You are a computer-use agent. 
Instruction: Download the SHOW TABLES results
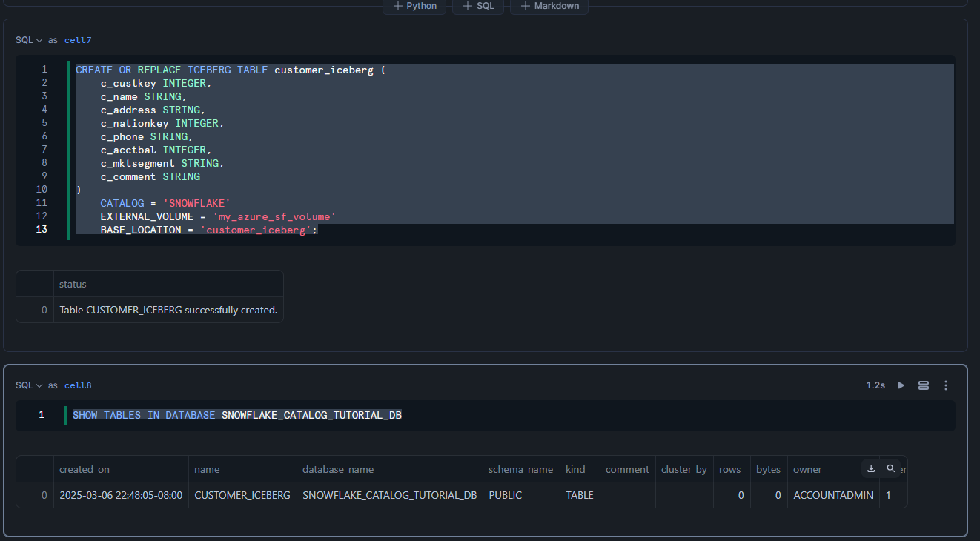(x=871, y=468)
